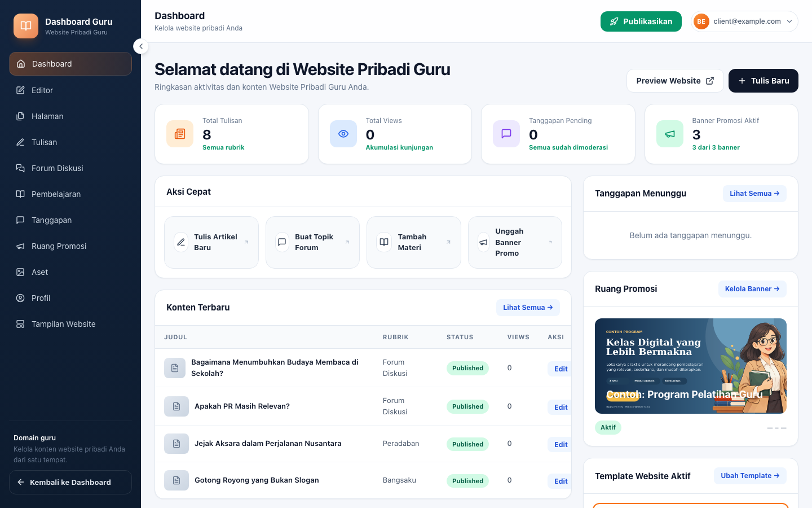Image resolution: width=812 pixels, height=508 pixels.
Task: Click Lihat Semua in Tanggapan Menunggu
Action: [754, 194]
